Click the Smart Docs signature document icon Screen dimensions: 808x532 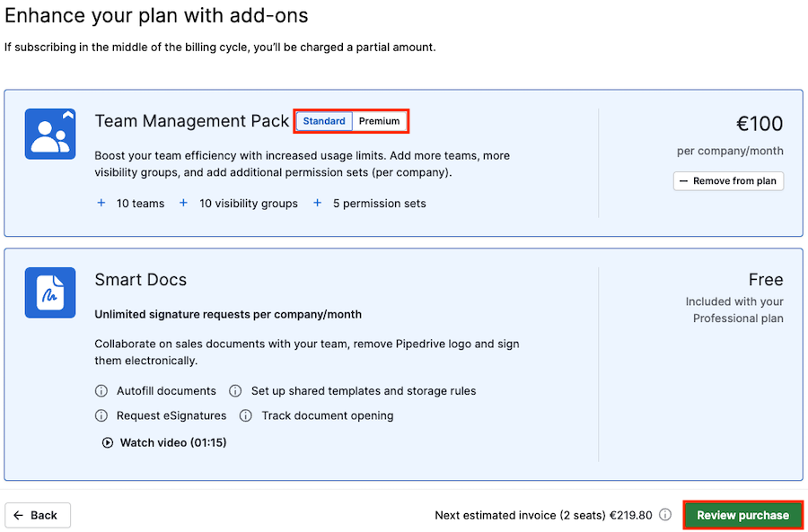tap(50, 292)
